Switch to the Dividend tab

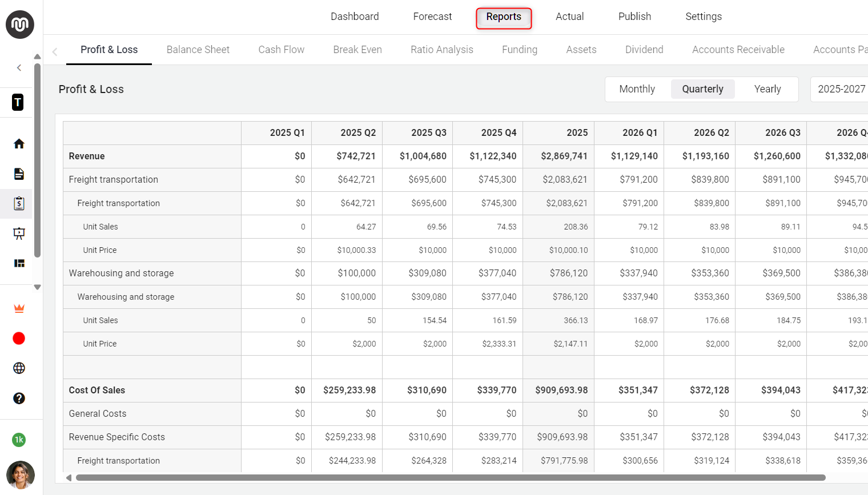click(x=644, y=50)
